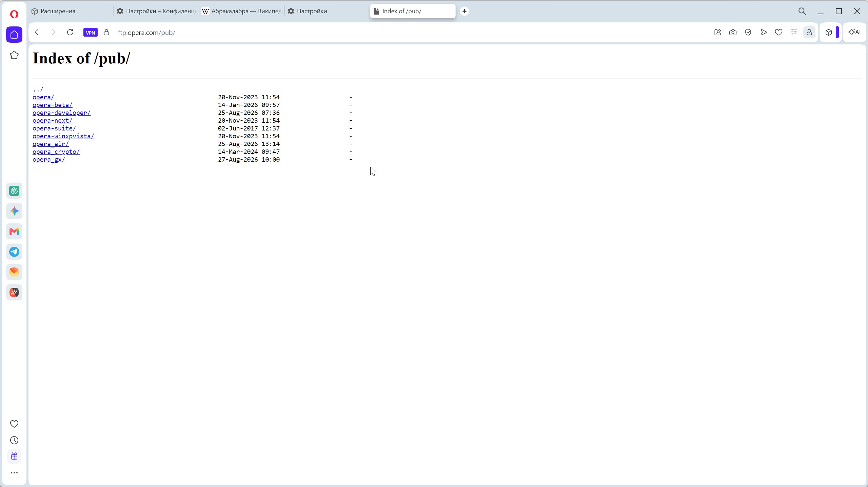Go back to the previous page

point(37,32)
